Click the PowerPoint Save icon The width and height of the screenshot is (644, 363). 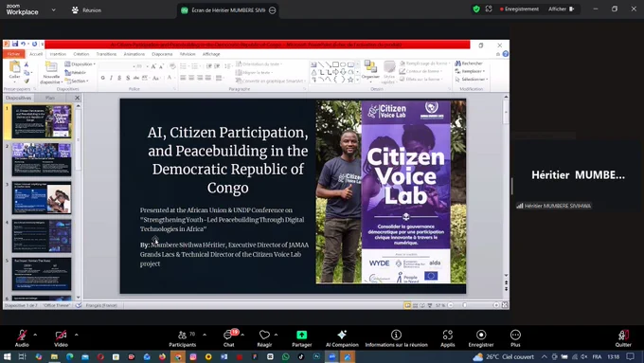coord(15,44)
